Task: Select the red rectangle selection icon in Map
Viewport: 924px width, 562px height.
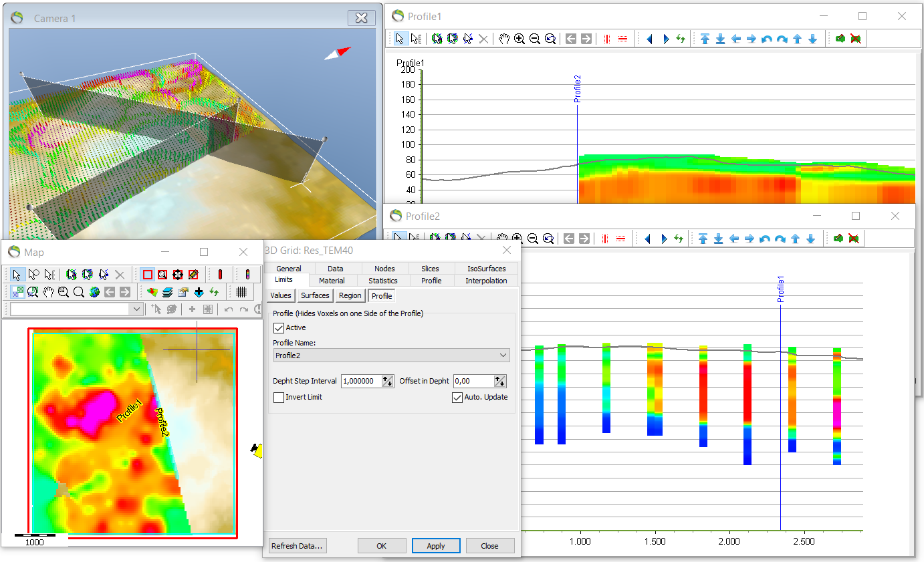Action: 147,274
